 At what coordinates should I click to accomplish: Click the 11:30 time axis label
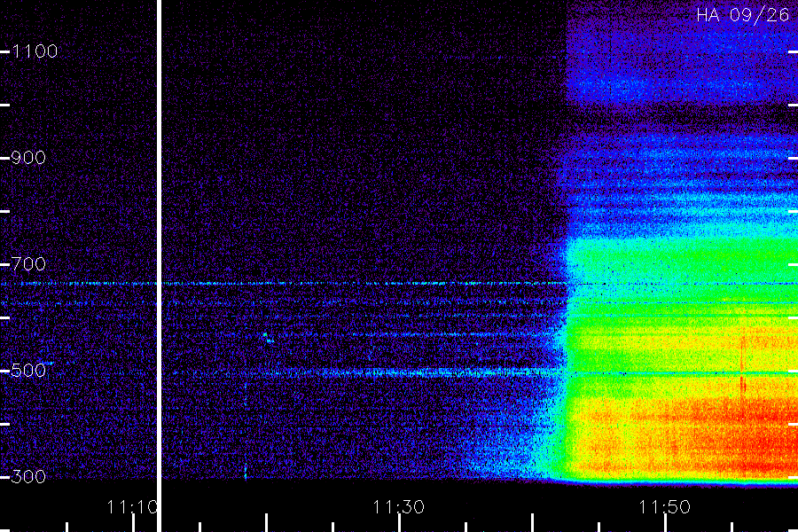pos(398,507)
